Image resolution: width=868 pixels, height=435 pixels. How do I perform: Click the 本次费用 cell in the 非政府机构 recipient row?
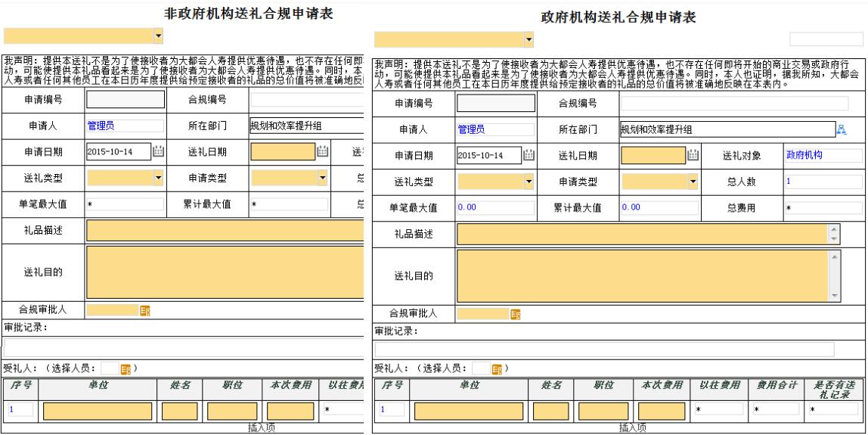[x=290, y=412]
